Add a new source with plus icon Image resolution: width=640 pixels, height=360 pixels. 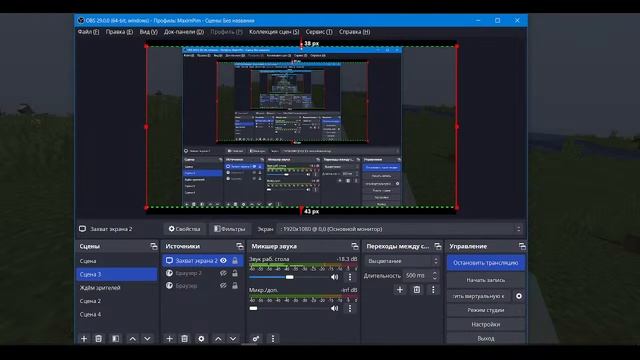pos(169,339)
